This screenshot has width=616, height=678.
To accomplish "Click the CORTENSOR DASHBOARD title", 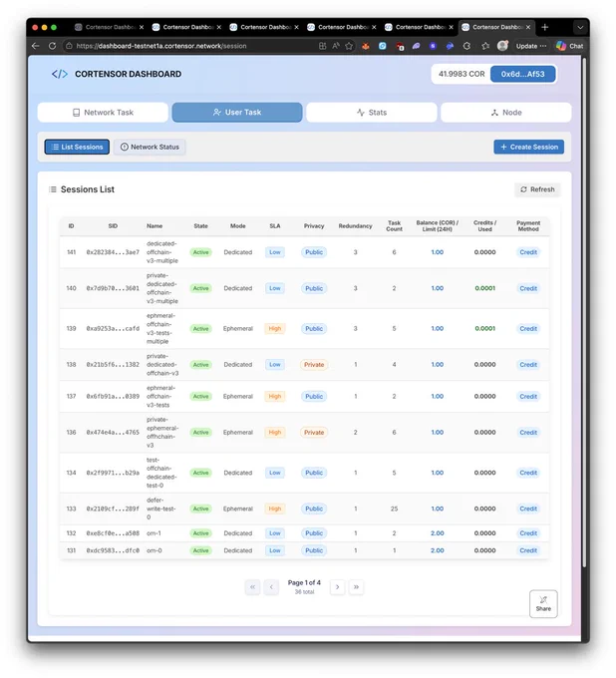I will tap(128, 74).
